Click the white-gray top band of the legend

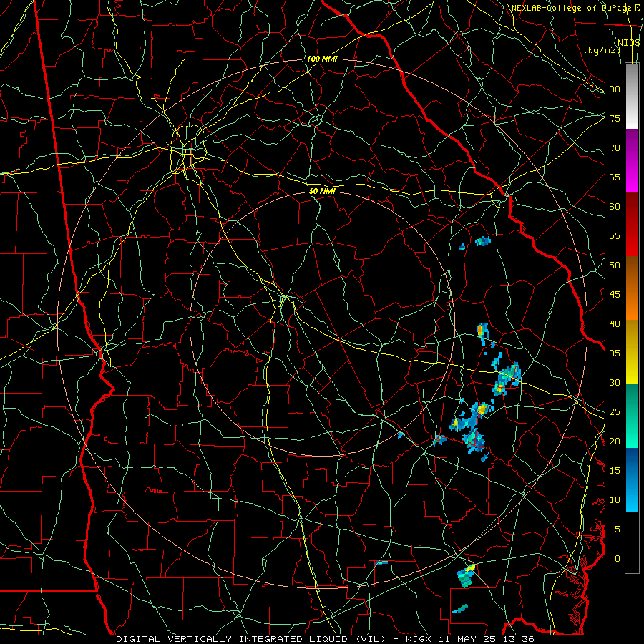pyautogui.click(x=632, y=96)
